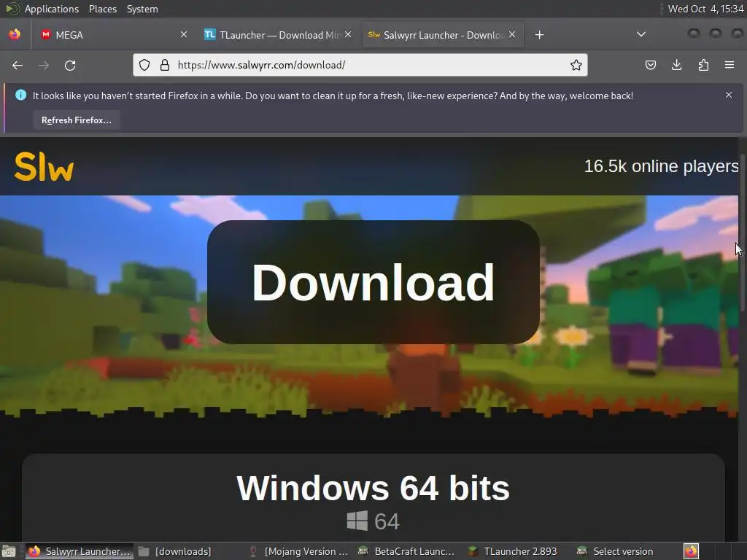The width and height of the screenshot is (747, 560).
Task: Focus the URL address bar
Action: pyautogui.click(x=360, y=65)
